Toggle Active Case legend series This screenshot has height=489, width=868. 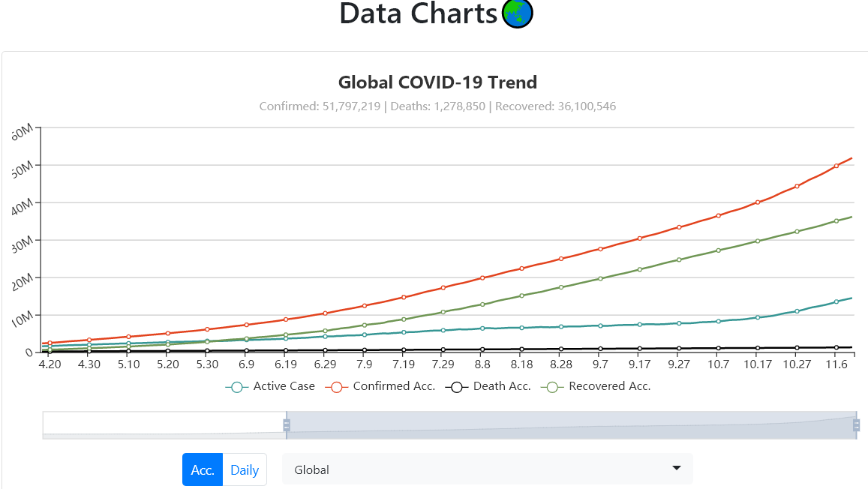(270, 387)
